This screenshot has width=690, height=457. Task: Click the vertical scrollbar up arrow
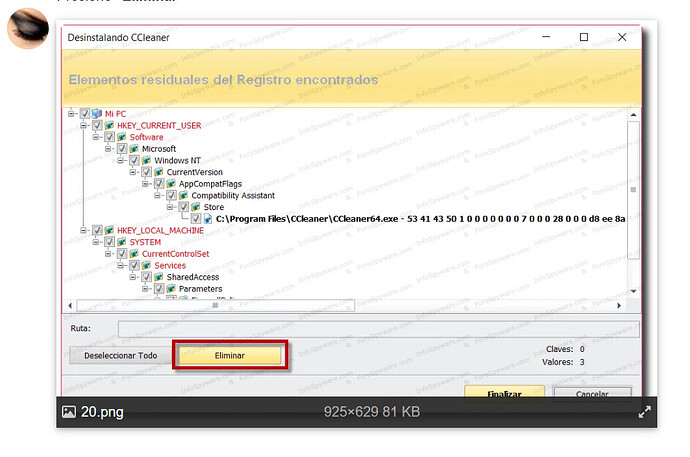[x=633, y=115]
